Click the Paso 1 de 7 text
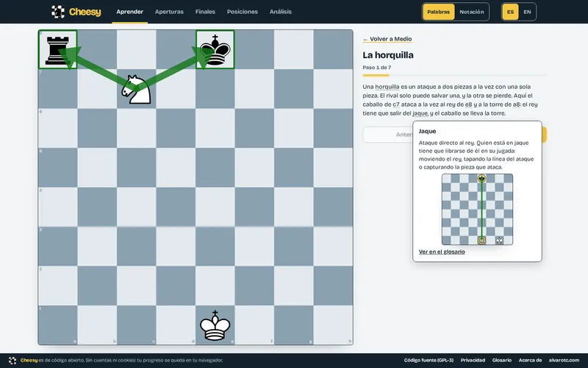The width and height of the screenshot is (588, 368). [377, 68]
